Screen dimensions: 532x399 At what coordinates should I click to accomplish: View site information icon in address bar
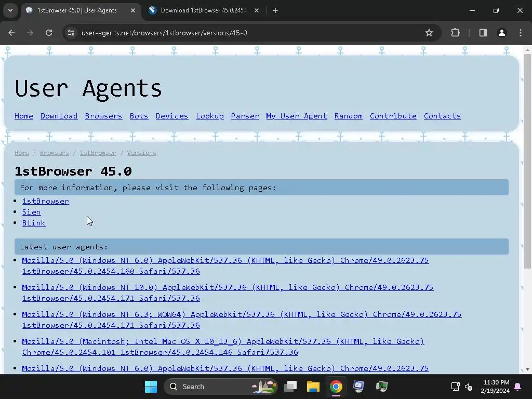(x=71, y=33)
